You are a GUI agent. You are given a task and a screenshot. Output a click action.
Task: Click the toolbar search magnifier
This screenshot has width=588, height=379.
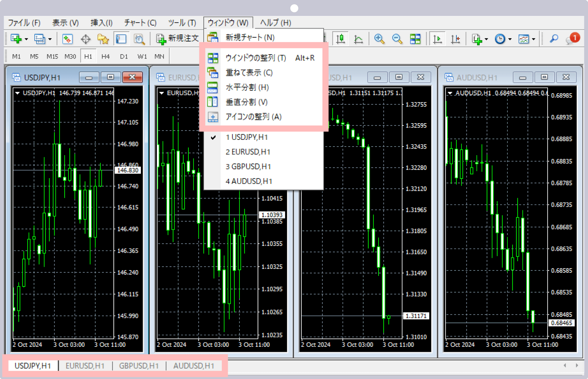pos(554,39)
